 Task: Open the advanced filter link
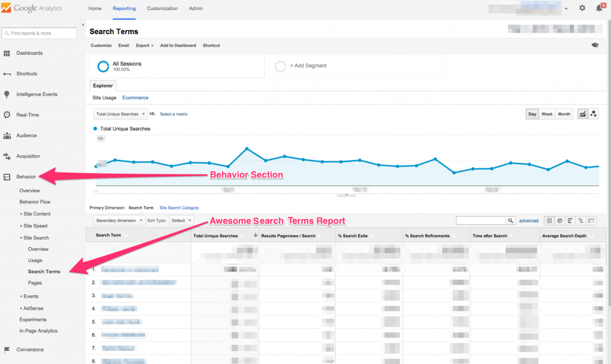click(529, 221)
